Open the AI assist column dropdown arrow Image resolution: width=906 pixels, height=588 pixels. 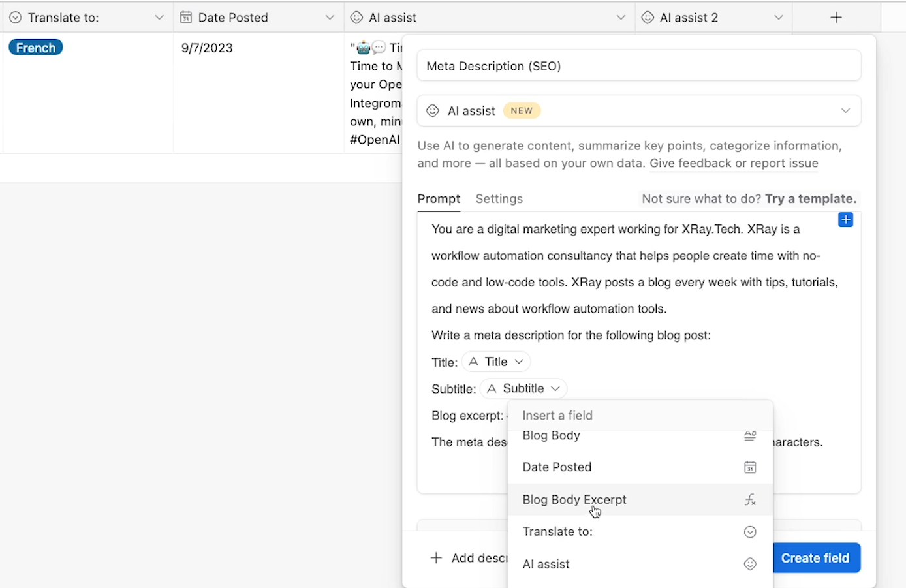point(621,18)
